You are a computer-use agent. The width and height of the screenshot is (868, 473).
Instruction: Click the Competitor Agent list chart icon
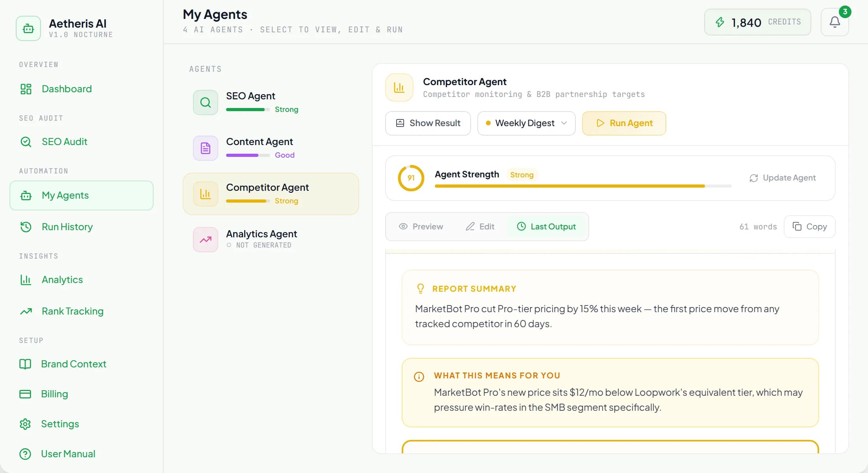[x=206, y=194]
